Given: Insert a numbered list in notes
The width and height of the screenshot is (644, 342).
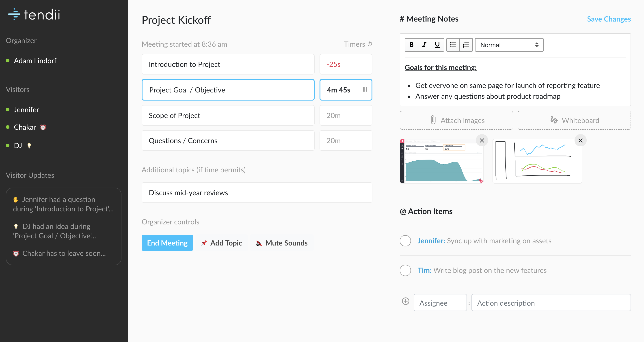Looking at the screenshot, I should click(466, 45).
